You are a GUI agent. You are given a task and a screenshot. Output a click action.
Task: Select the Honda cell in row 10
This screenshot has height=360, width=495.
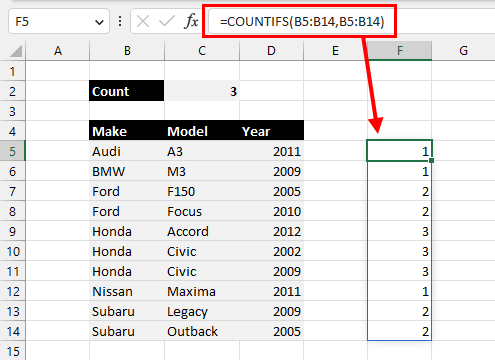[x=127, y=251]
